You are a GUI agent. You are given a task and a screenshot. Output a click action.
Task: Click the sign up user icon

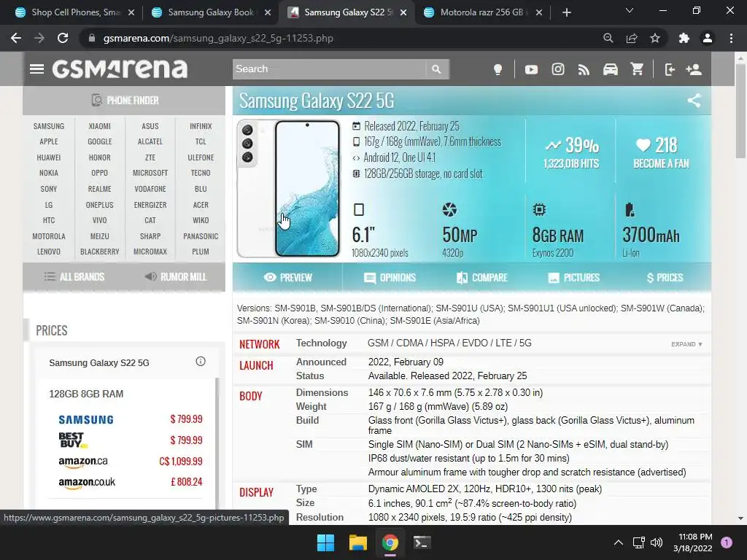point(694,69)
